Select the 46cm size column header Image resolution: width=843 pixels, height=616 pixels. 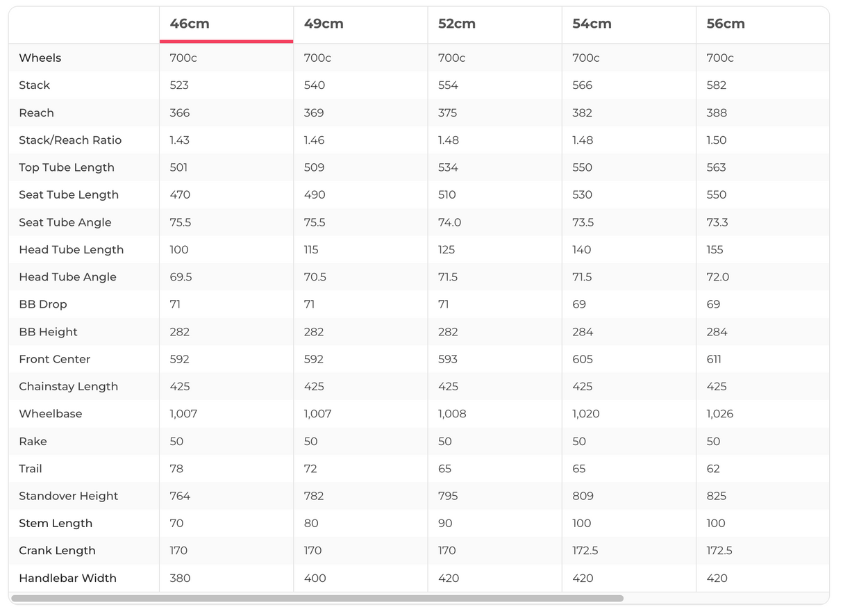point(190,24)
